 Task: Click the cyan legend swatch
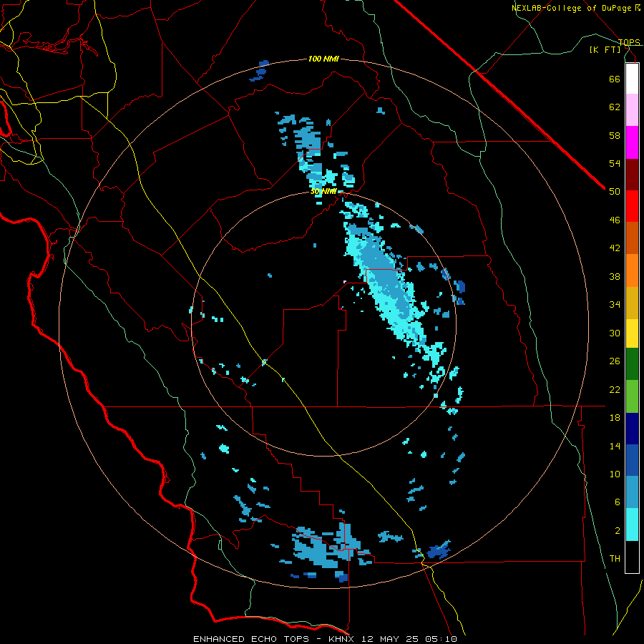(x=632, y=525)
